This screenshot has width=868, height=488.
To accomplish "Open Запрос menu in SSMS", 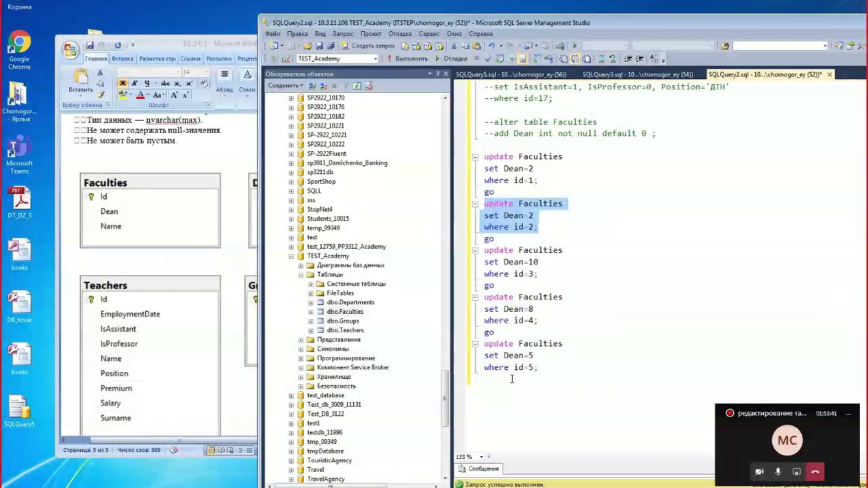I will pos(342,34).
